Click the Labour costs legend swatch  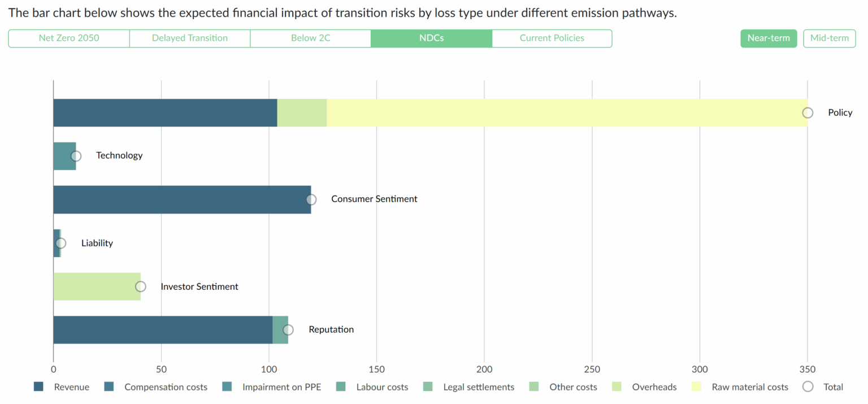click(341, 387)
